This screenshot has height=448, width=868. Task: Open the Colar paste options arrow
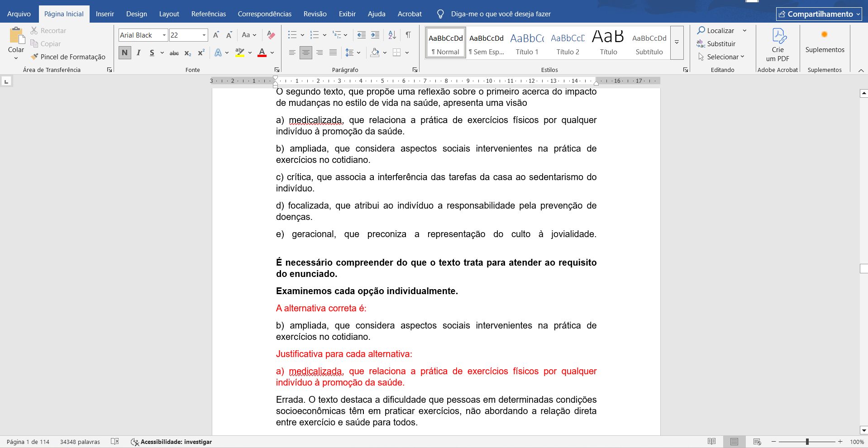[x=16, y=58]
